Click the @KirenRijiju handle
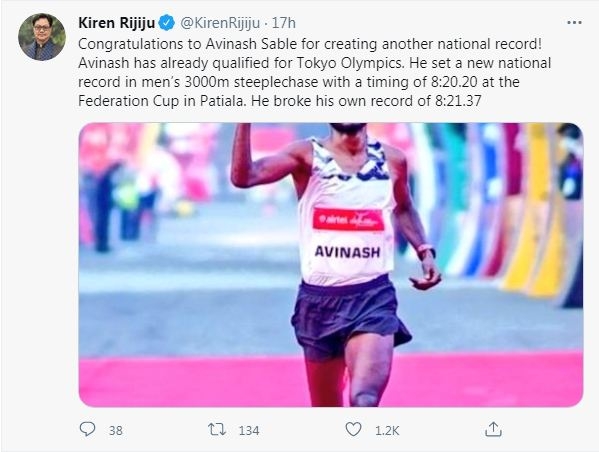Screen dimensions: 599x452 coord(220,23)
